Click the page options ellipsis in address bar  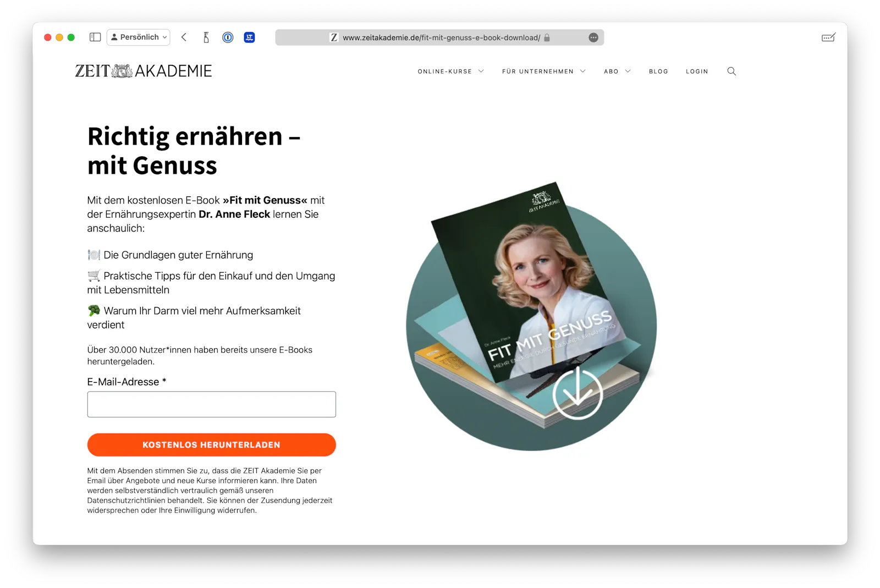[x=593, y=37]
